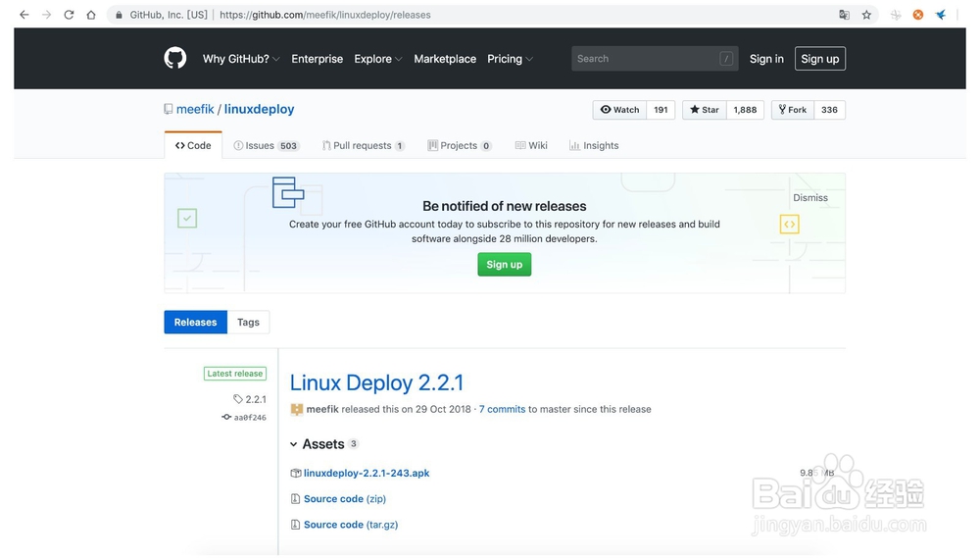Switch to the Code tab
The image size is (980, 558).
(193, 145)
